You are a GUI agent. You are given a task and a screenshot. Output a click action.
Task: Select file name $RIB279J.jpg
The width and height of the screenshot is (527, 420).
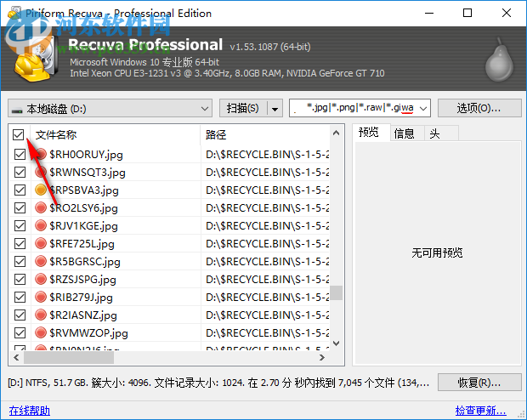[x=81, y=298]
